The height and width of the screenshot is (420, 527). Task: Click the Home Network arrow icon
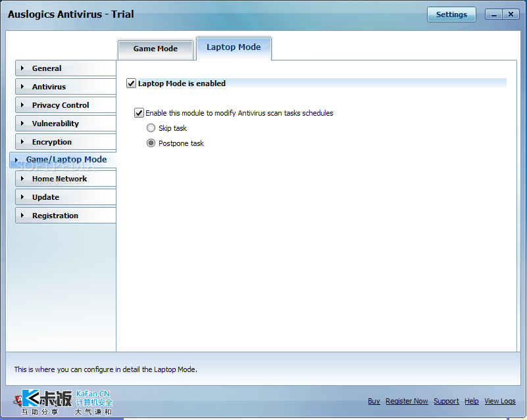[x=22, y=179]
